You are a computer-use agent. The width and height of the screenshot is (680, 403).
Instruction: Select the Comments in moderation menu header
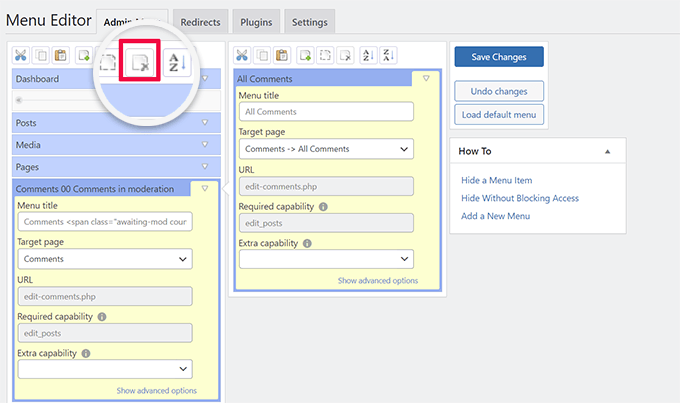101,189
